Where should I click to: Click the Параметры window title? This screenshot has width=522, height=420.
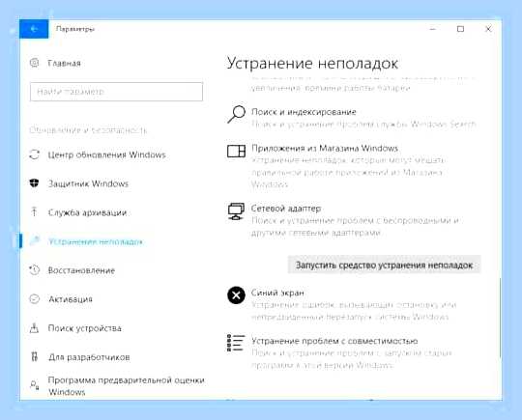(75, 29)
